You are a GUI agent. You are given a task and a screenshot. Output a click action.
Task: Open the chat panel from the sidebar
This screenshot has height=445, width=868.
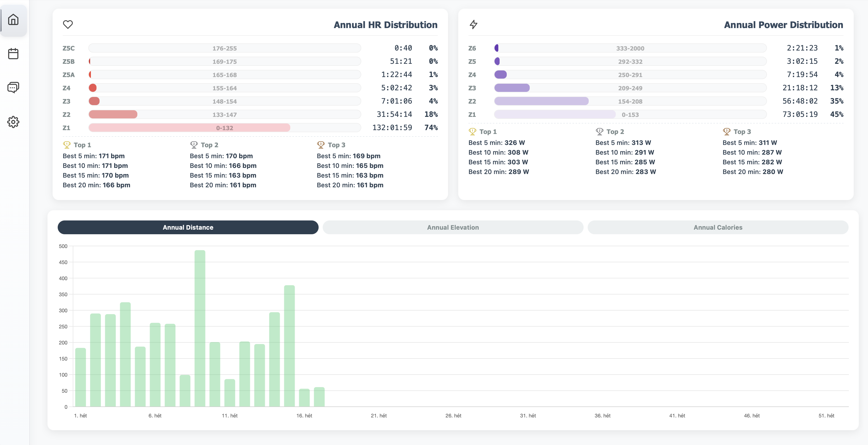point(14,88)
